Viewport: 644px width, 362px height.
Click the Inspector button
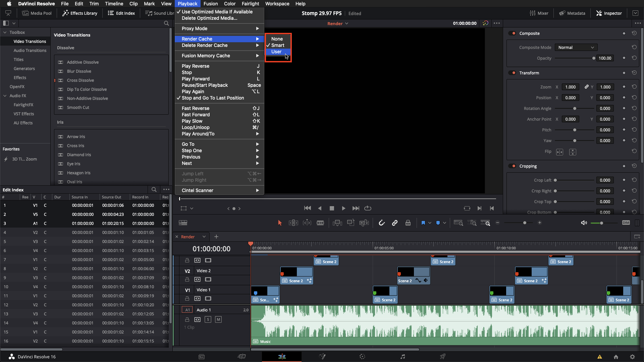click(x=609, y=13)
